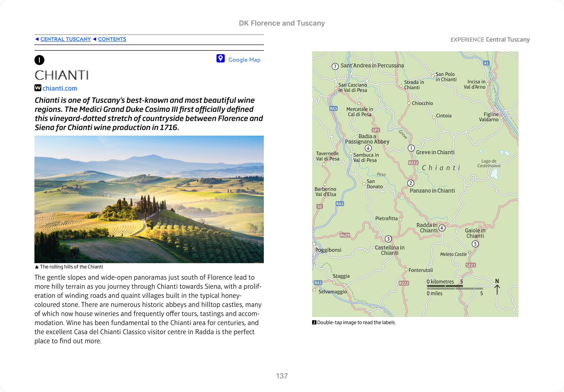Click the back triangle before CONTENTS
The image size is (564, 392).
click(x=95, y=39)
